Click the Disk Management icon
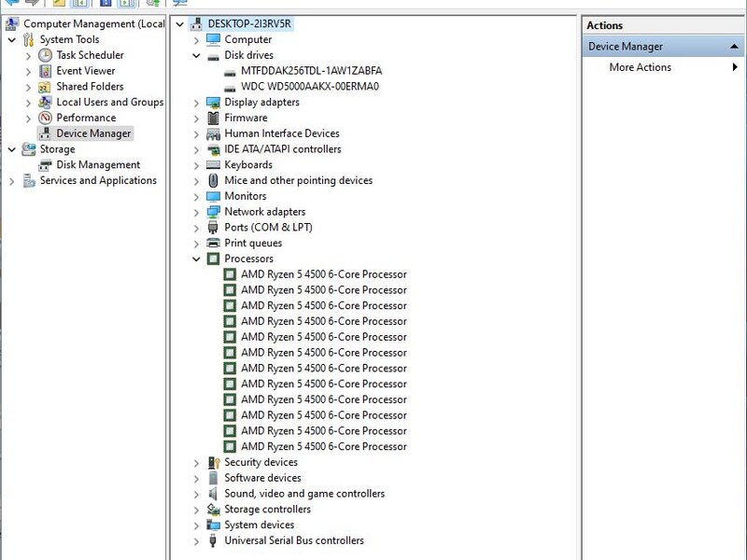Image resolution: width=747 pixels, height=560 pixels. pos(45,165)
